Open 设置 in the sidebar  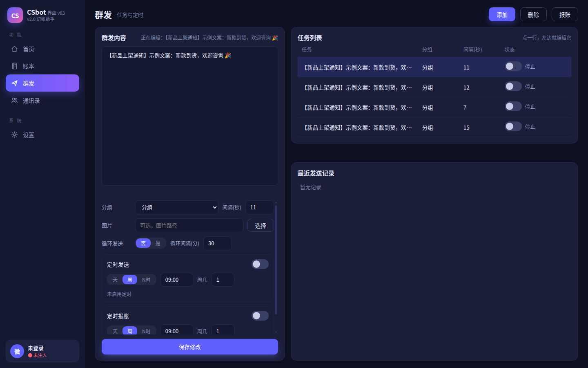[42, 135]
